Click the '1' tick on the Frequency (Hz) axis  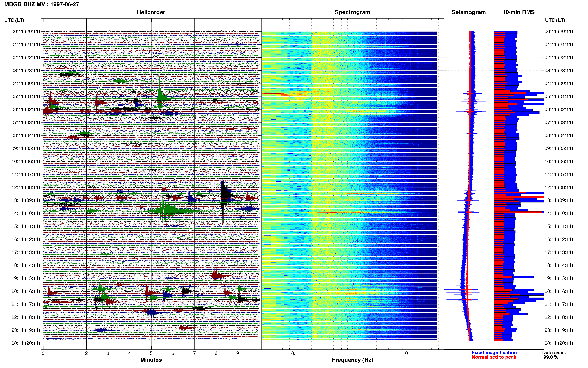click(x=350, y=353)
